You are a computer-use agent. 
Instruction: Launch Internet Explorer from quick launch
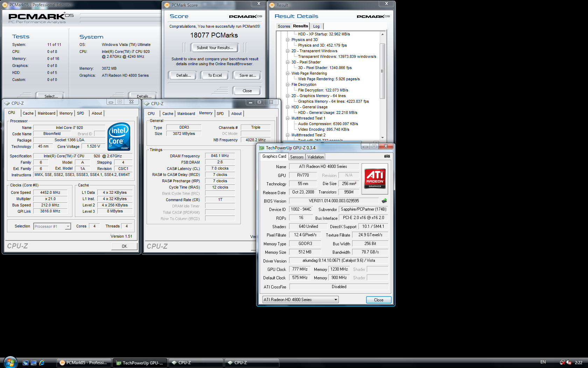(42, 363)
